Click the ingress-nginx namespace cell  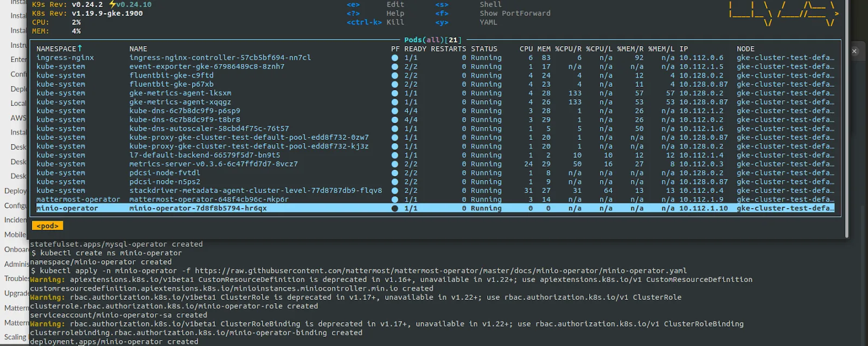65,57
